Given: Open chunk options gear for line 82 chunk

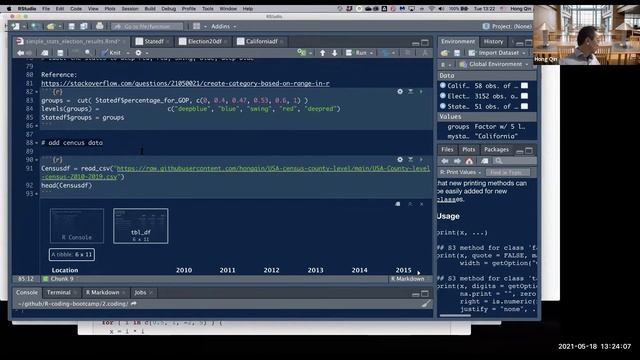Looking at the screenshot, I should [400, 92].
